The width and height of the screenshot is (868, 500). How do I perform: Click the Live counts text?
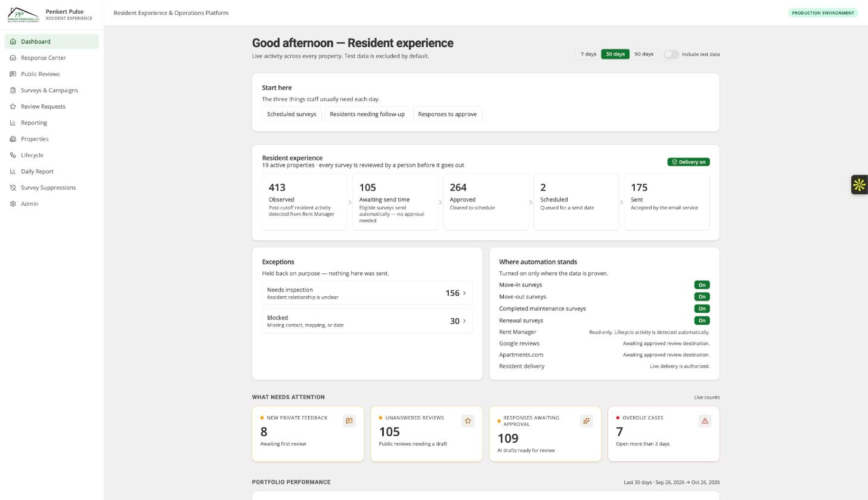click(x=707, y=397)
